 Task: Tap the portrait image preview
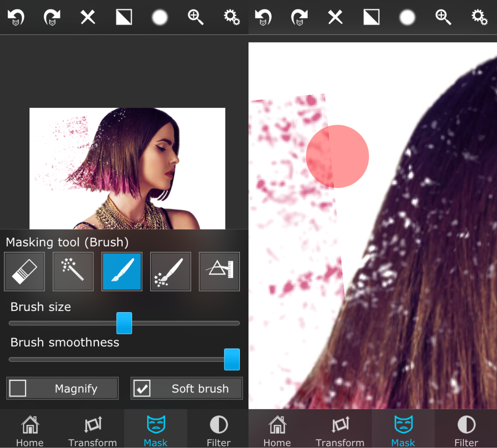(127, 168)
